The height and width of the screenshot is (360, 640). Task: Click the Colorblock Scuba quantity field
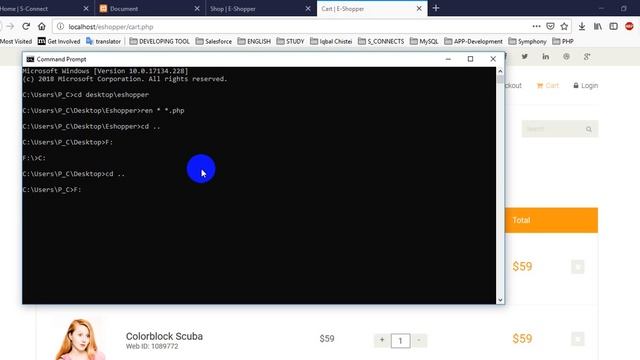400,340
